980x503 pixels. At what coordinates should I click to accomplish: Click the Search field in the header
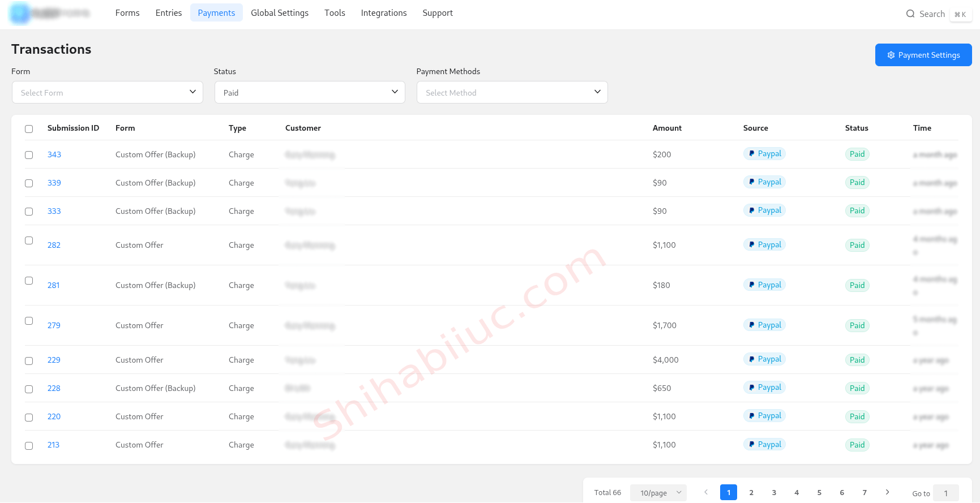point(939,14)
